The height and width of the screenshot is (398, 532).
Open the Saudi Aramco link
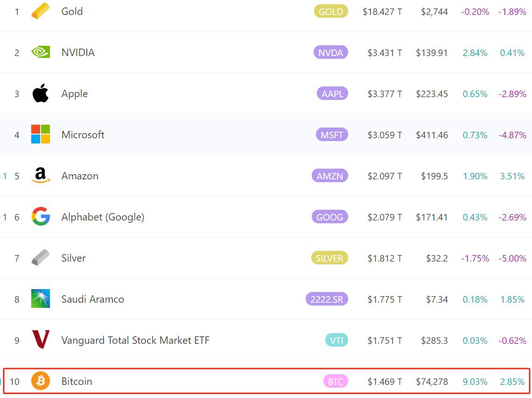[92, 299]
